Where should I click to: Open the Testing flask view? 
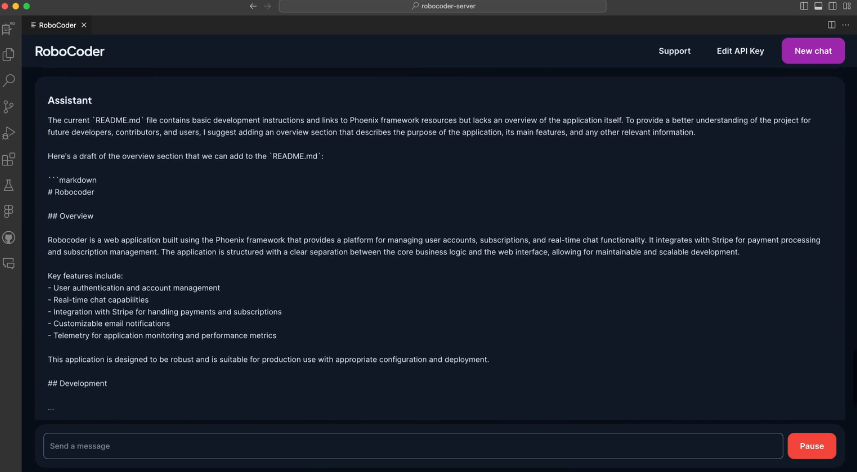pyautogui.click(x=8, y=186)
